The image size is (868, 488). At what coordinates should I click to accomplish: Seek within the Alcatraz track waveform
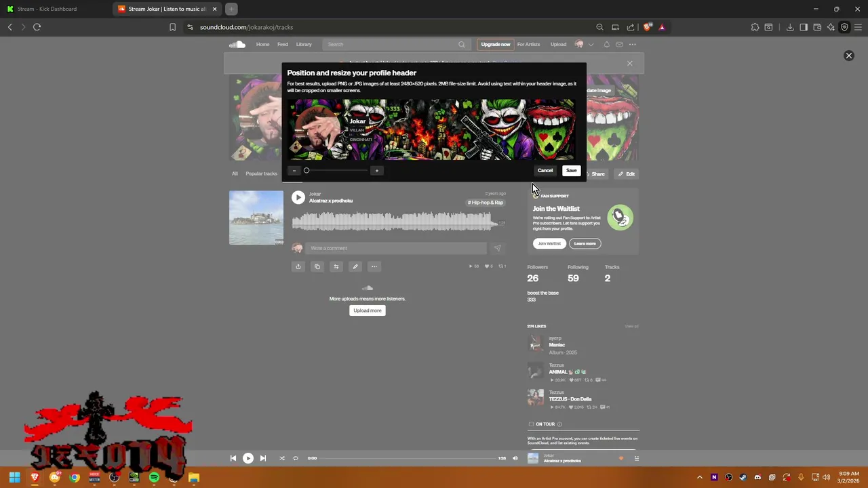399,221
